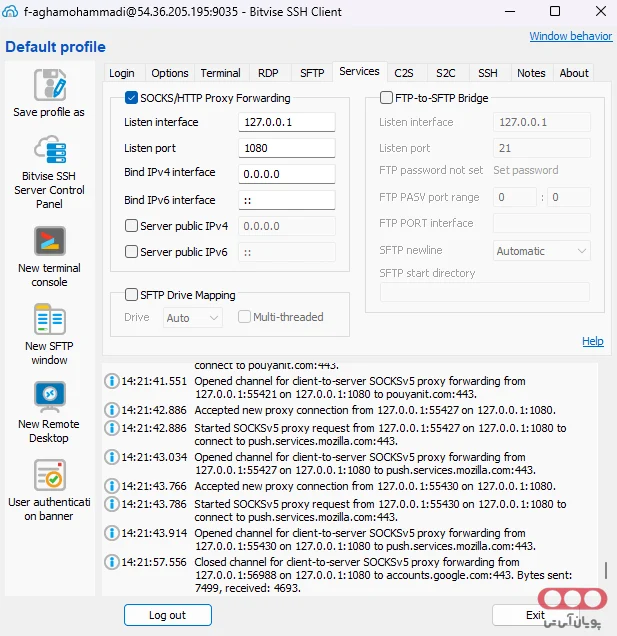Click info icon of 14:21:43.914 log entry

pos(112,533)
